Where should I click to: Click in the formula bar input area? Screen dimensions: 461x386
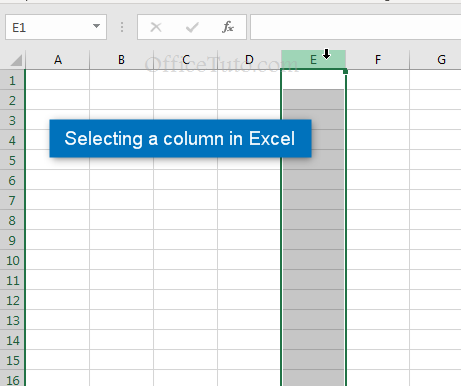[x=356, y=27]
